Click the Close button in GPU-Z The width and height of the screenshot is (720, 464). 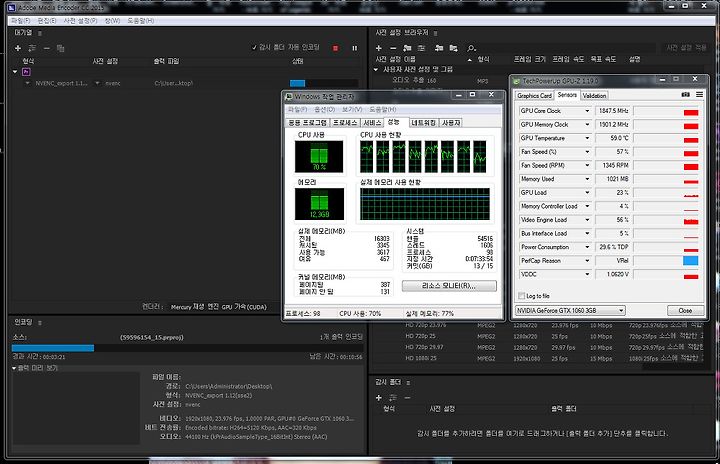click(685, 311)
